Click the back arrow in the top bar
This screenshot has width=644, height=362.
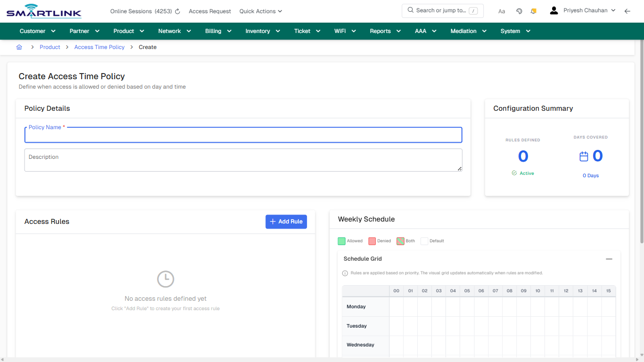627,11
